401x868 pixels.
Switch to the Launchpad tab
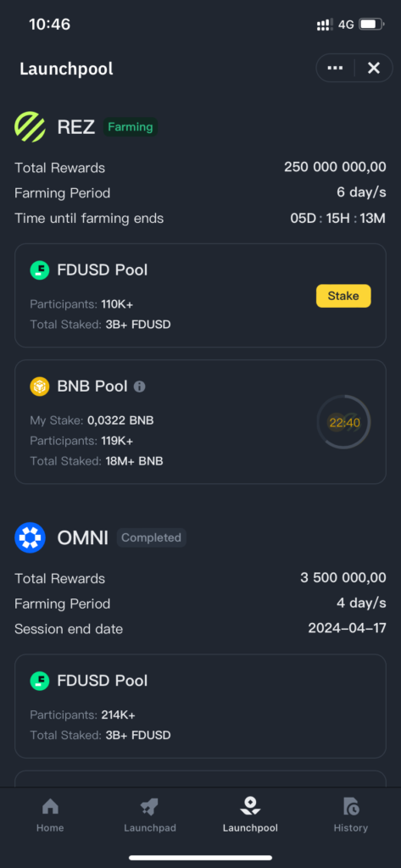pos(150,816)
